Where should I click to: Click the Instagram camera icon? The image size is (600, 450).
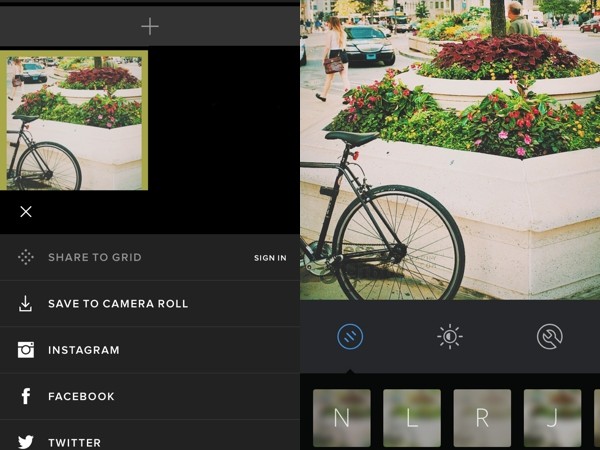coord(26,350)
